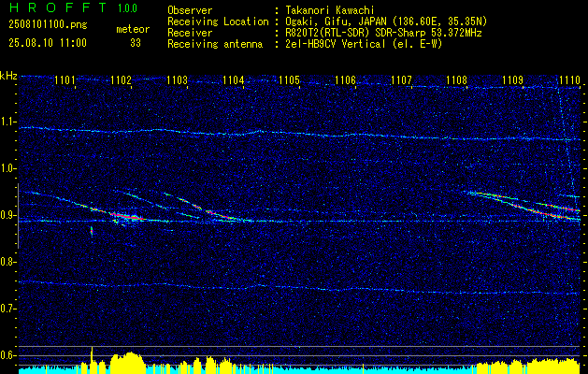
Task: Click the 2el-HB9CV Vertical antenna text
Action: point(362,44)
